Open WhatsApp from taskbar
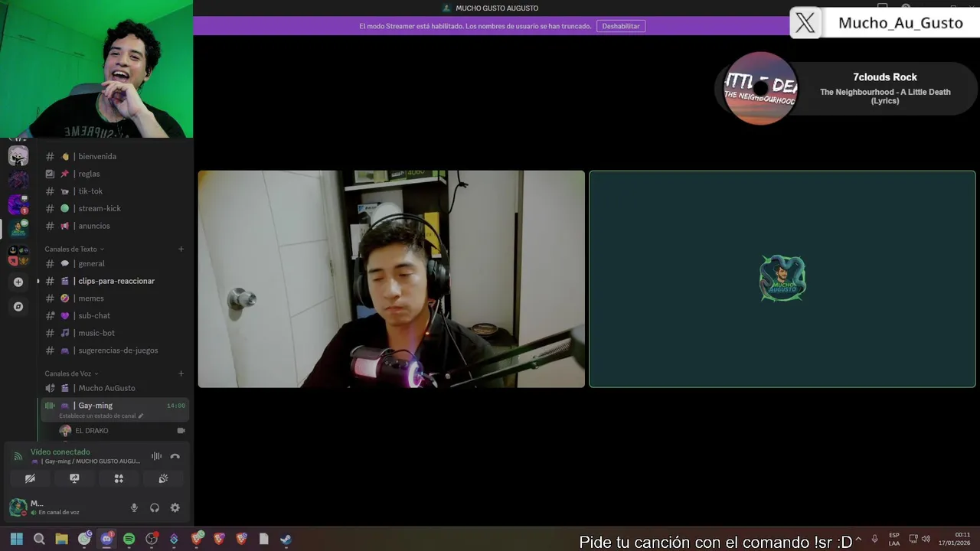 coord(84,539)
